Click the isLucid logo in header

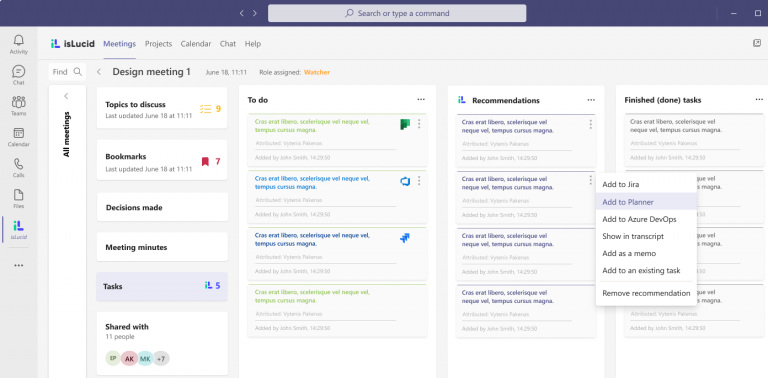(72, 44)
